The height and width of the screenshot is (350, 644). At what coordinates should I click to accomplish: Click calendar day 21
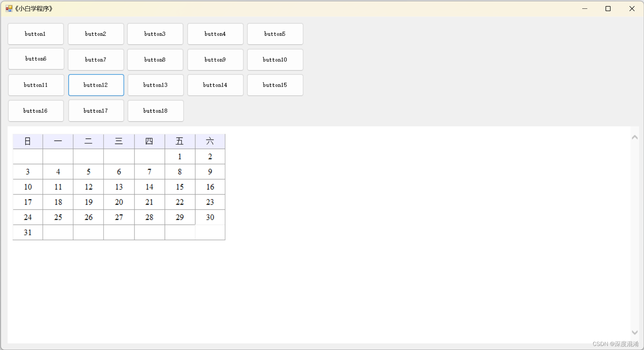150,202
